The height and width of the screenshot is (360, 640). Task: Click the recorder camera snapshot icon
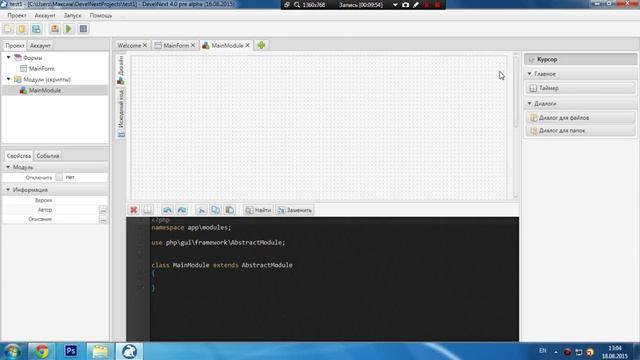(405, 5)
